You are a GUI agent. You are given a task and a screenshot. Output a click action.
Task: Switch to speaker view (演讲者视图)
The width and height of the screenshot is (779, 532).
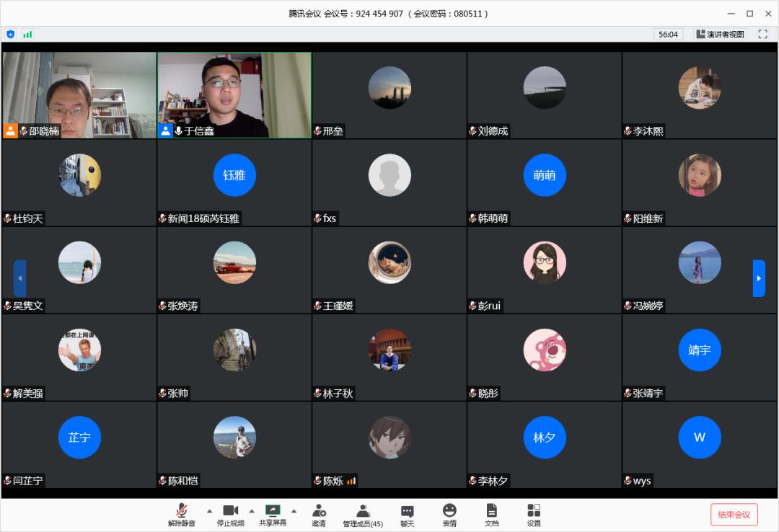(721, 33)
